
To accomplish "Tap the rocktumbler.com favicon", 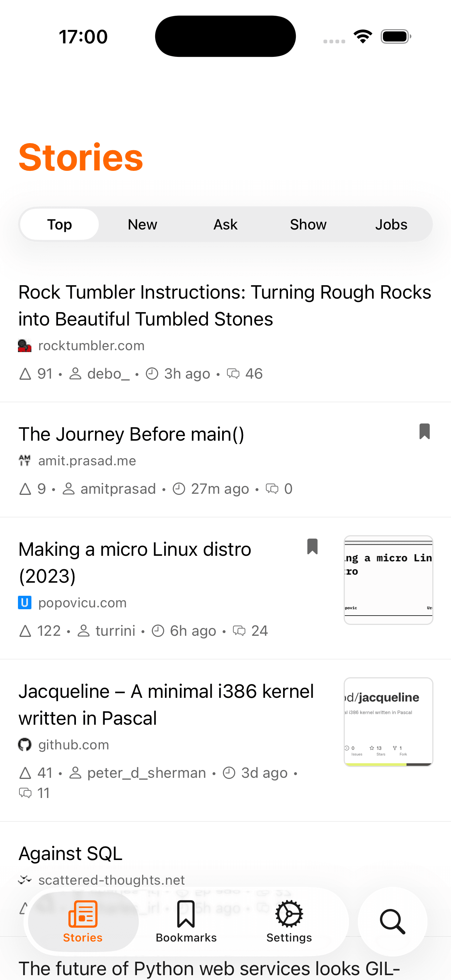I will point(25,345).
